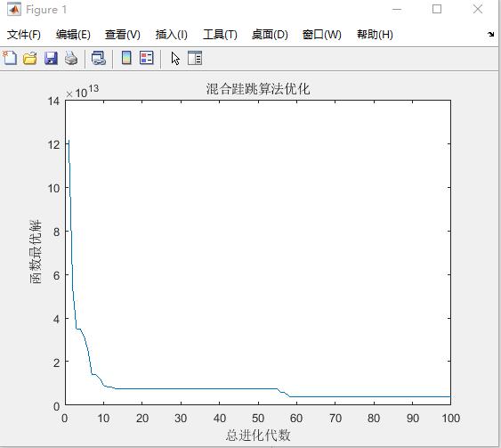Open a file with the folder icon
The image size is (501, 448).
[30, 59]
